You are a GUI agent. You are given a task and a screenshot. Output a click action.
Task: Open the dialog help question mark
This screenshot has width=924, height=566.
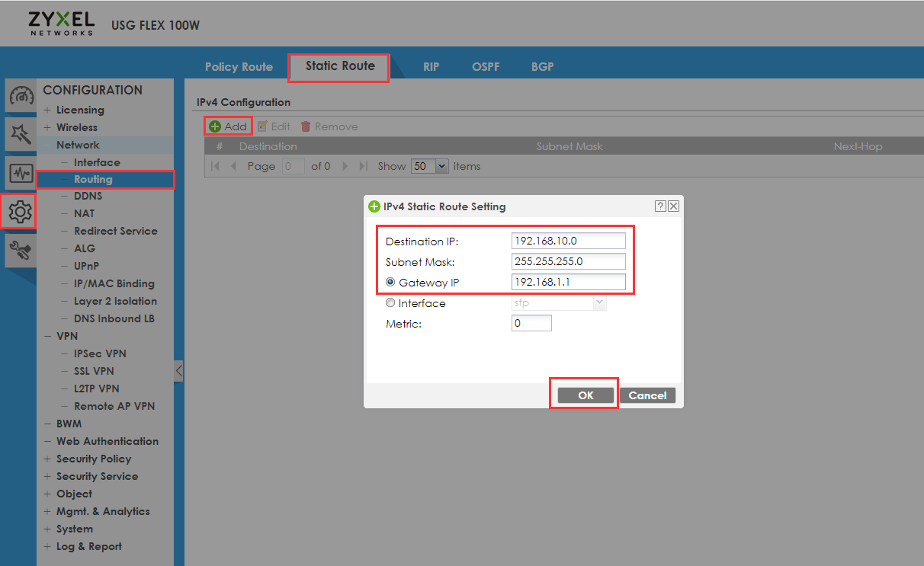(660, 206)
